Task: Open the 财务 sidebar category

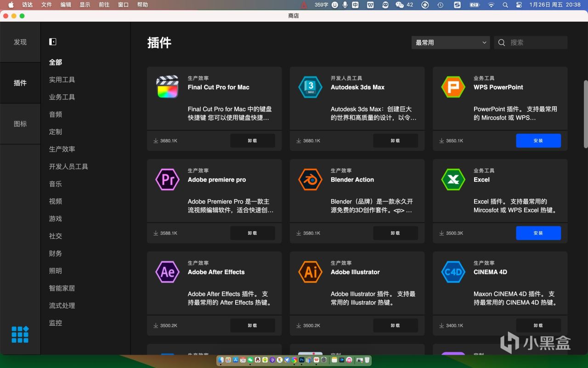Action: pyautogui.click(x=56, y=253)
